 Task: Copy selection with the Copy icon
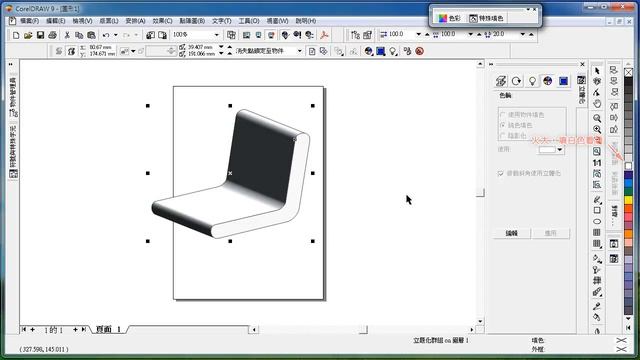click(79, 36)
